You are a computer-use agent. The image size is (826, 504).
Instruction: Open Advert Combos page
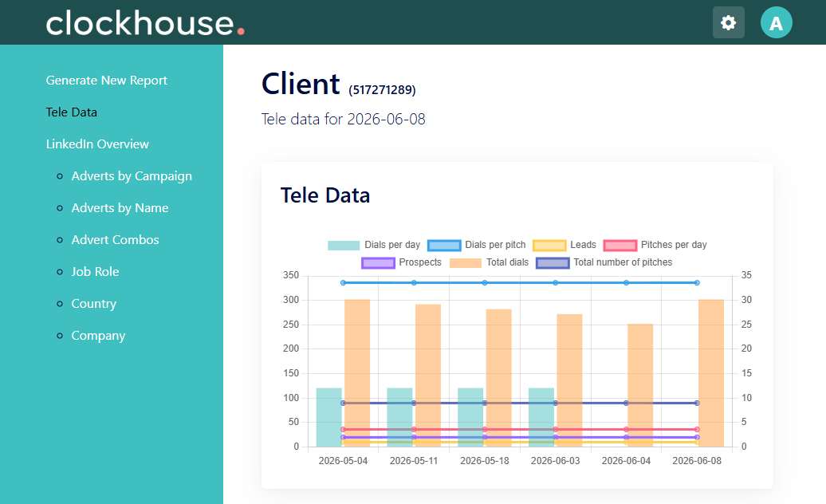pyautogui.click(x=116, y=240)
